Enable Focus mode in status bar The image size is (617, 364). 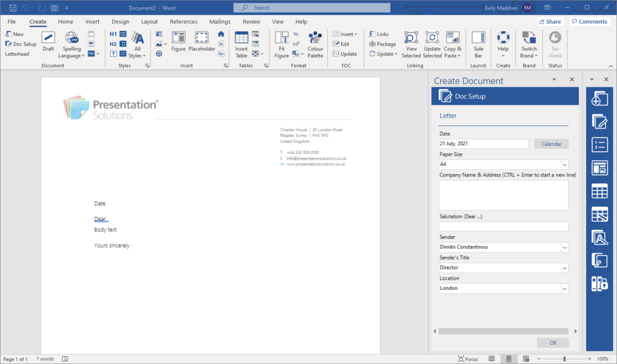468,359
